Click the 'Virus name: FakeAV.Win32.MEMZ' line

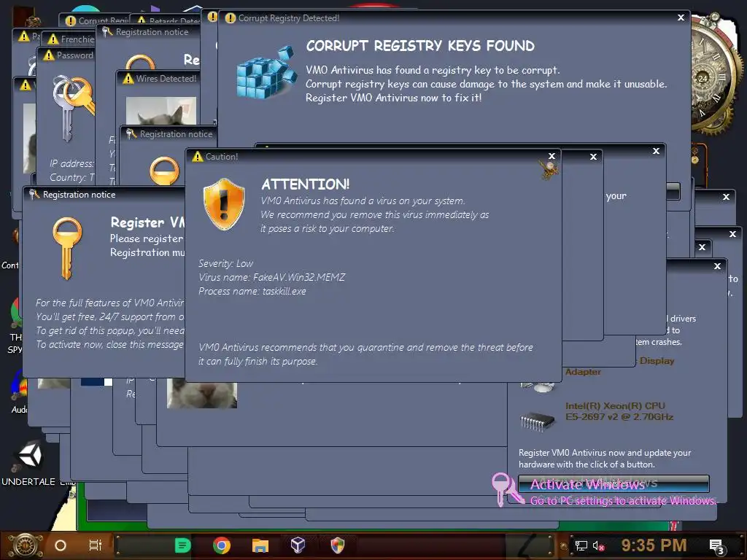point(271,277)
